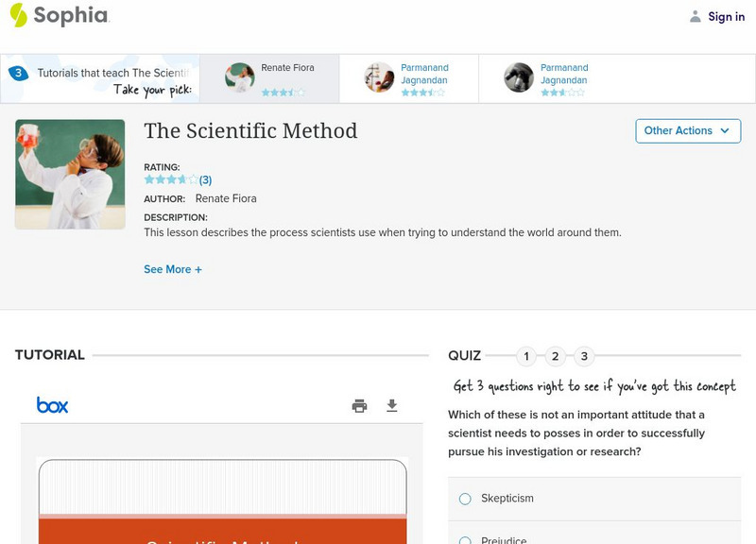Download the Box tutorial document
The width and height of the screenshot is (756, 544).
[392, 406]
